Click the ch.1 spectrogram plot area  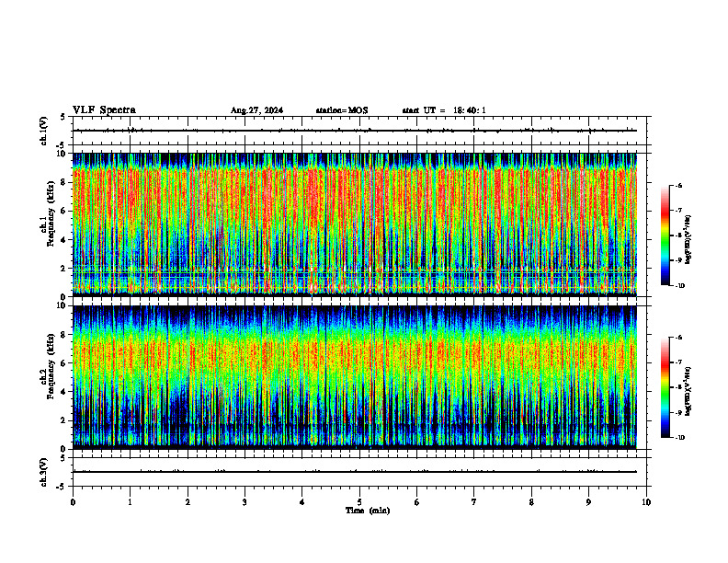point(355,224)
